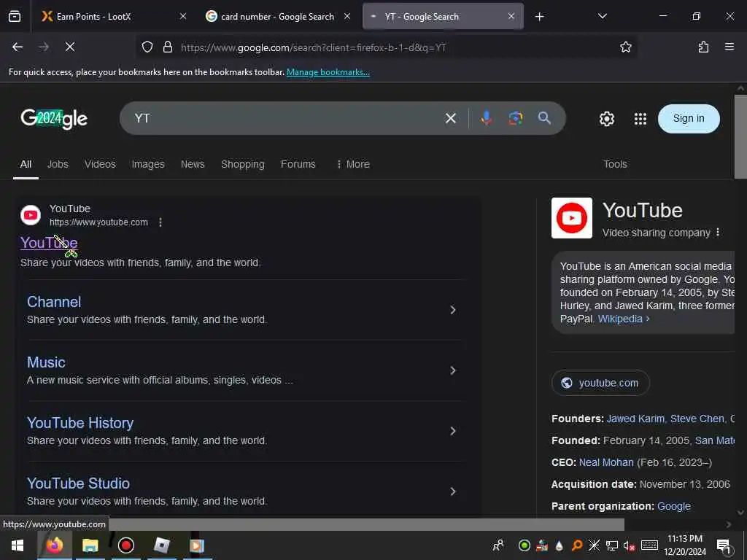747x560 pixels.
Task: Click the address bar URL field
Action: (387, 47)
